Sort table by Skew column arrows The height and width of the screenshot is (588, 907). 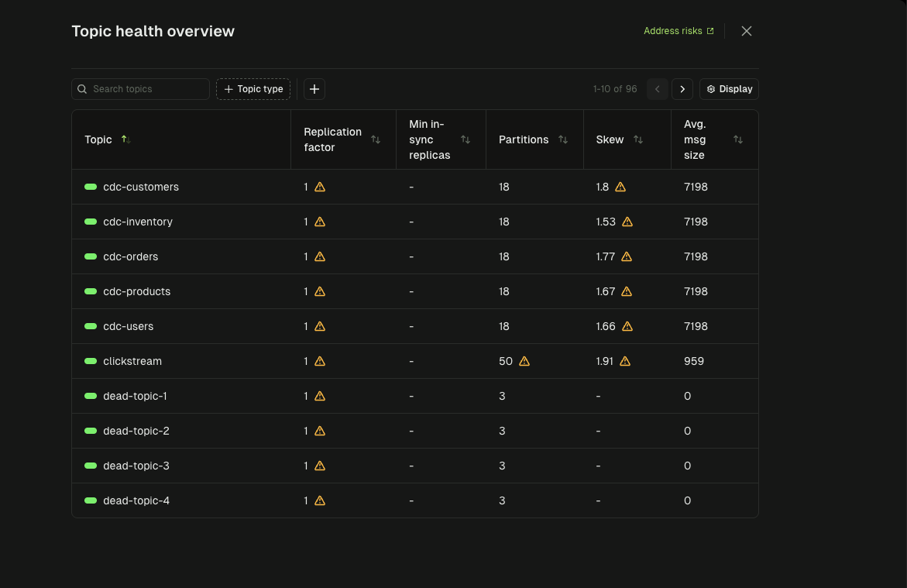point(638,139)
